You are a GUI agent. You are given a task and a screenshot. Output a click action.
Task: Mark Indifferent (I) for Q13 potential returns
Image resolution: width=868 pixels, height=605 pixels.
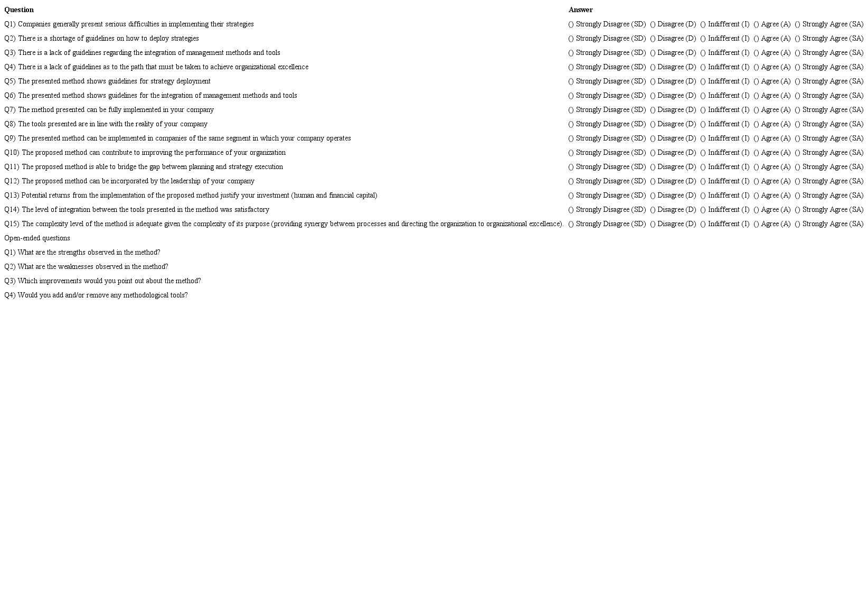tap(724, 196)
